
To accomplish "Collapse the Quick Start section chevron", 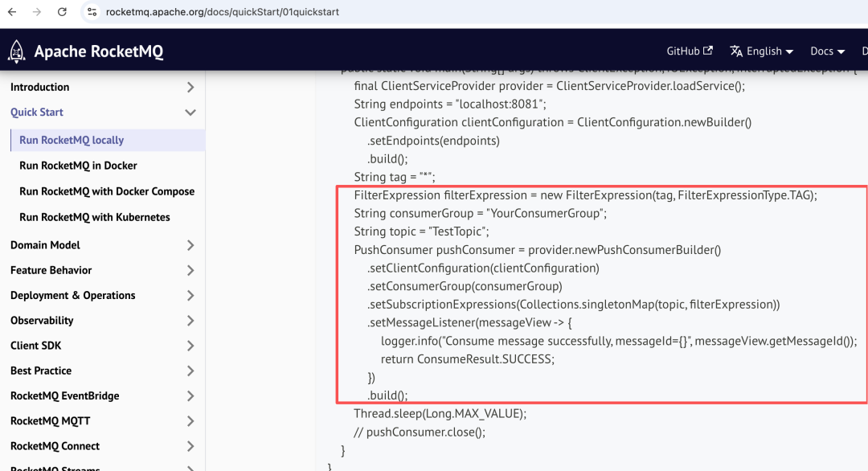I will click(x=190, y=113).
